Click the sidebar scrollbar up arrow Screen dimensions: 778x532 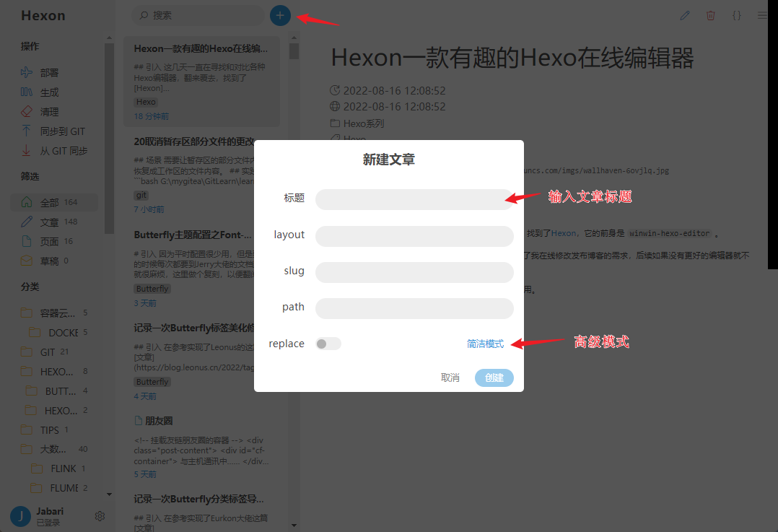[x=109, y=38]
